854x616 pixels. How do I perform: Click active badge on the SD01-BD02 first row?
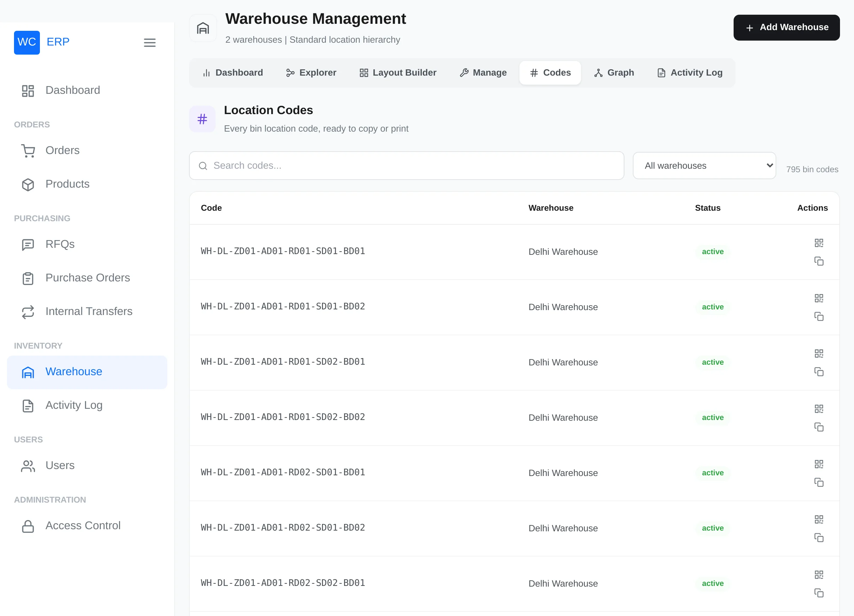[x=712, y=307]
